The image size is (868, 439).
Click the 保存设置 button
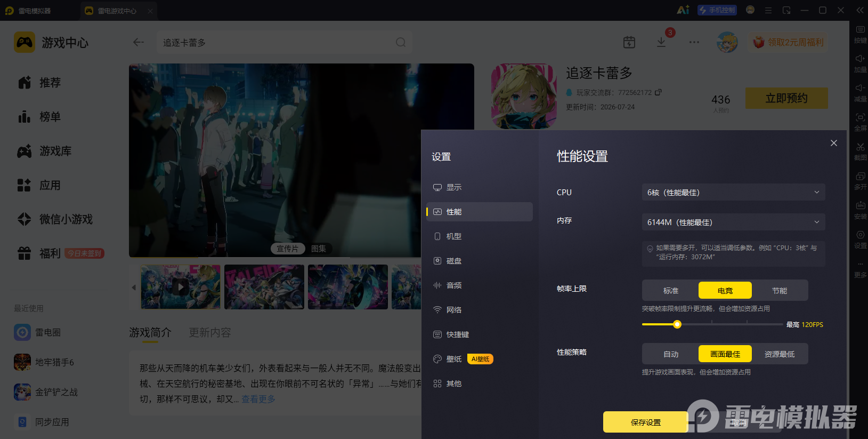[x=646, y=422]
